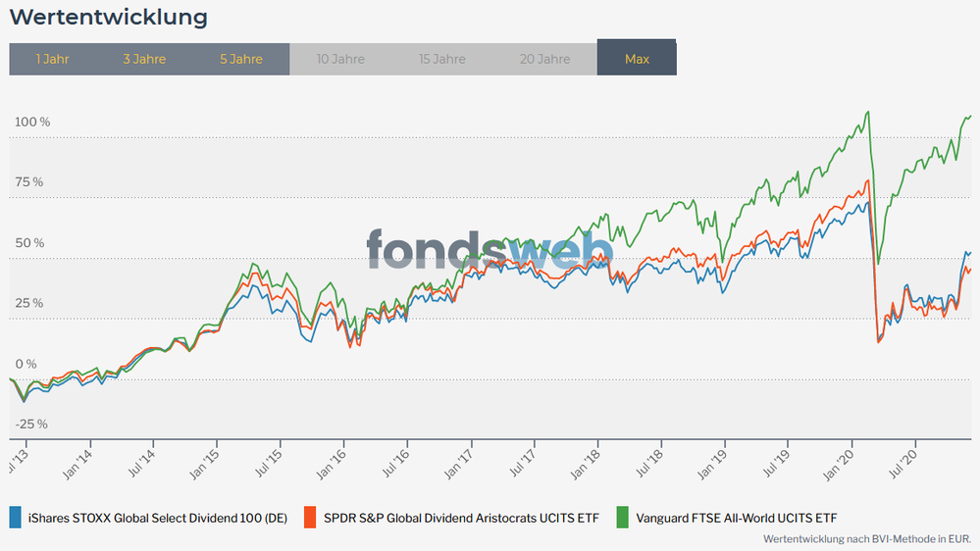Switch to the 3 Jahre tab

tap(144, 59)
